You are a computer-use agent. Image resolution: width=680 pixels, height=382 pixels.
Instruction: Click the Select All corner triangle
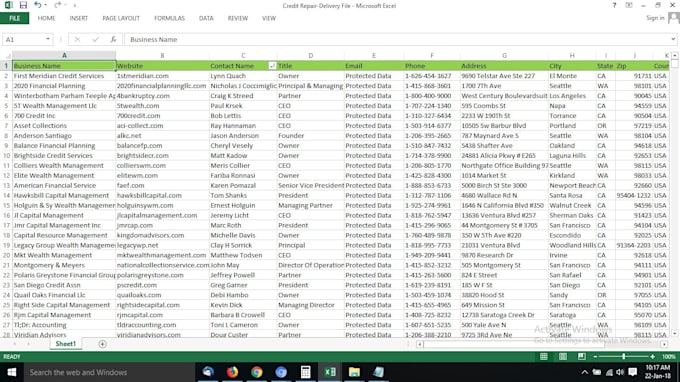pos(7,56)
